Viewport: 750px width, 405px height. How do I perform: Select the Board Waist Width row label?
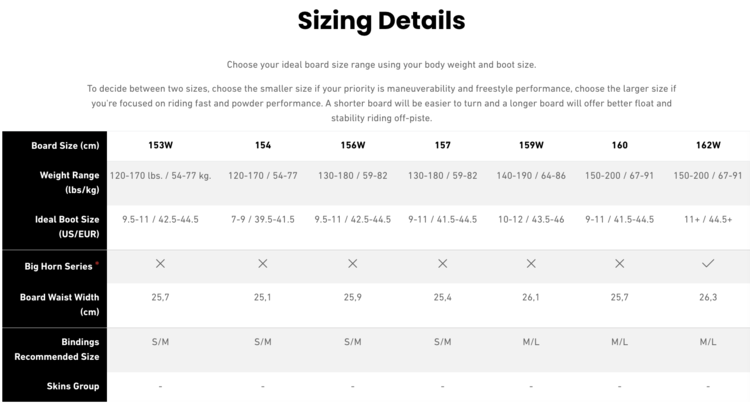55,304
